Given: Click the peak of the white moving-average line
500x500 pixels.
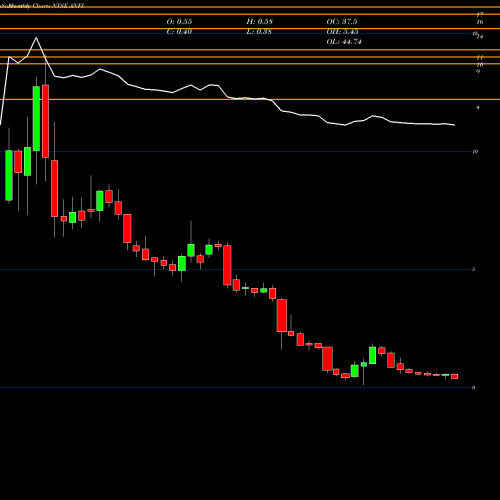Looking at the screenshot, I should (36, 38).
